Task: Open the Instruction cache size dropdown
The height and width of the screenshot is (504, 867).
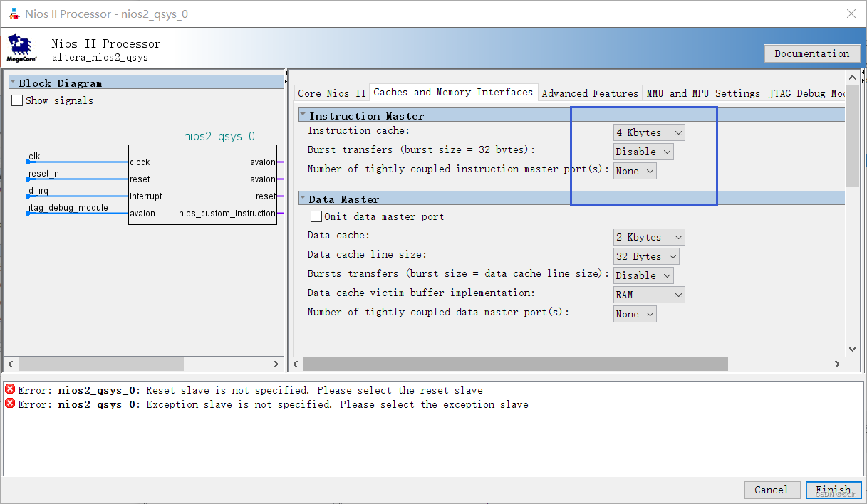Action: tap(649, 132)
